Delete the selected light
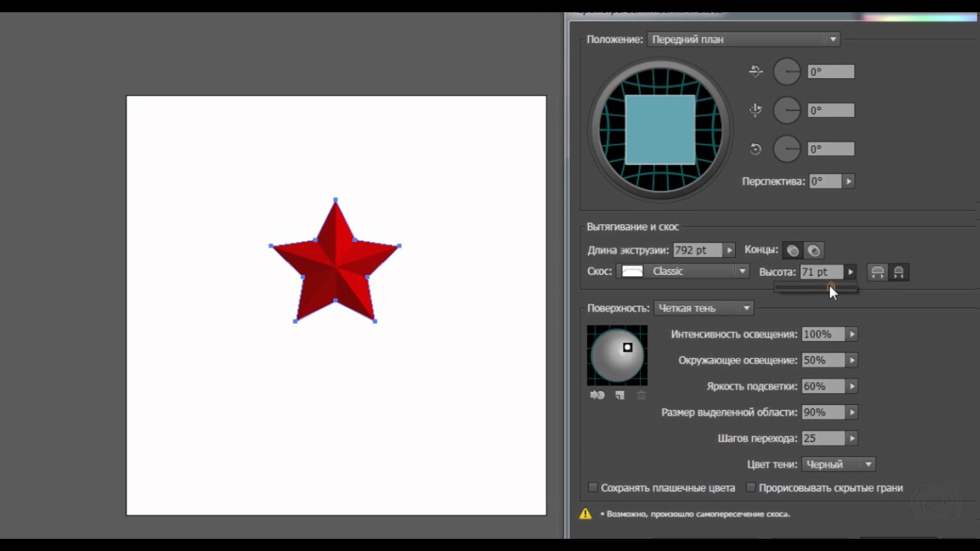The image size is (980, 551). [x=642, y=395]
